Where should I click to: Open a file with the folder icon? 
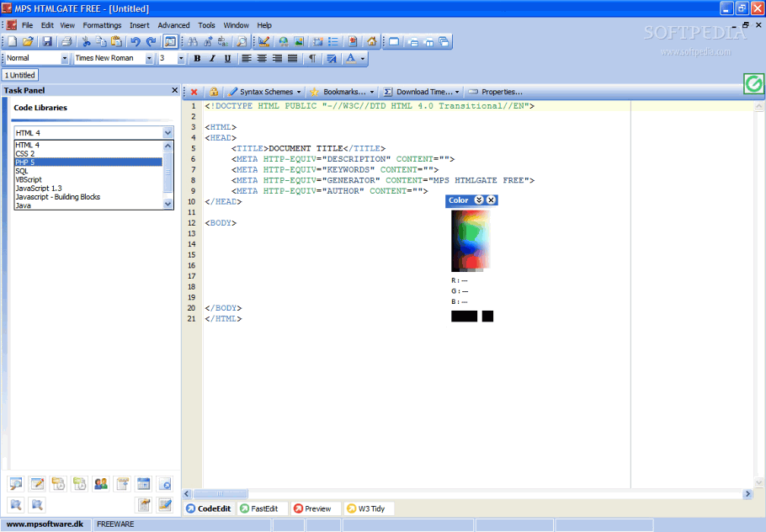tap(28, 41)
